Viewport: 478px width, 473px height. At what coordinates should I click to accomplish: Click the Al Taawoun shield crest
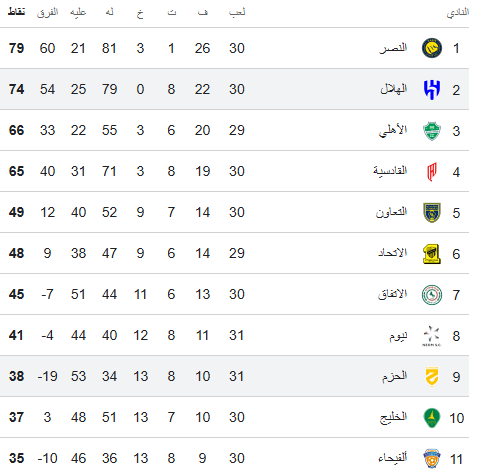click(432, 213)
